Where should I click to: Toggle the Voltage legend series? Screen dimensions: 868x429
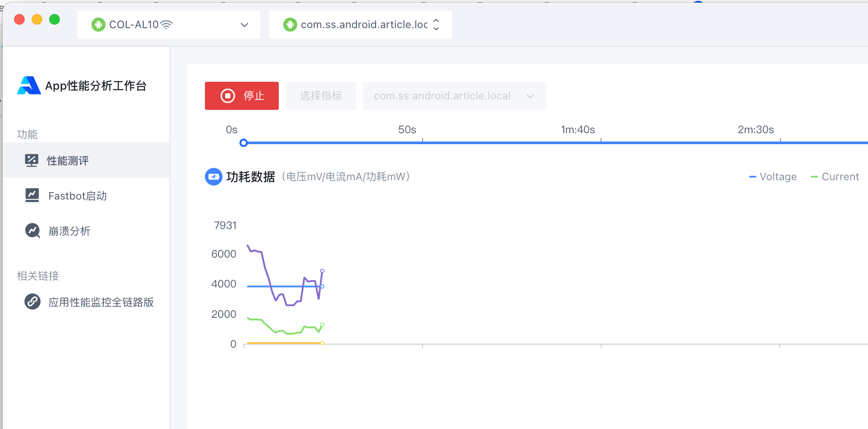[773, 177]
